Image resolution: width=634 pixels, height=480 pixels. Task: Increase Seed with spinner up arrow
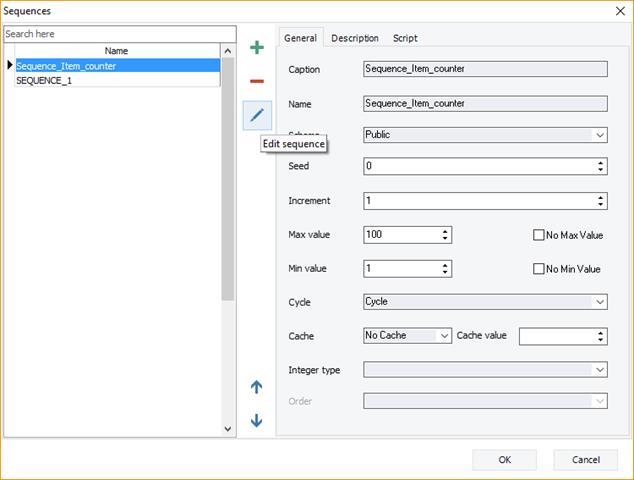(x=600, y=163)
